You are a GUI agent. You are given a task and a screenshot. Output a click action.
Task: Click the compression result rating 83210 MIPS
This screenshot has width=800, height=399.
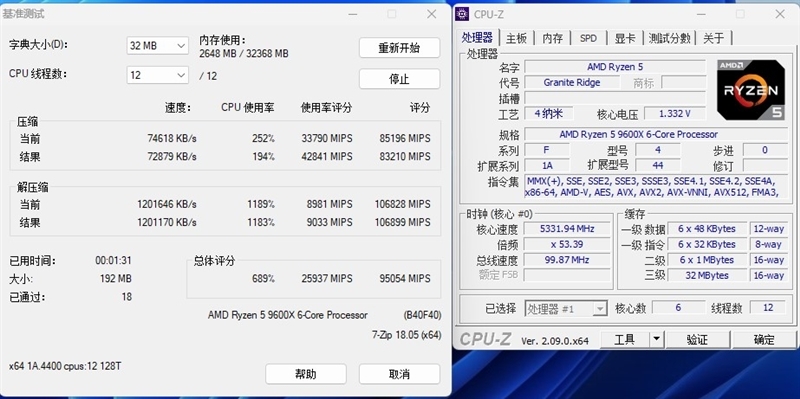pyautogui.click(x=405, y=156)
